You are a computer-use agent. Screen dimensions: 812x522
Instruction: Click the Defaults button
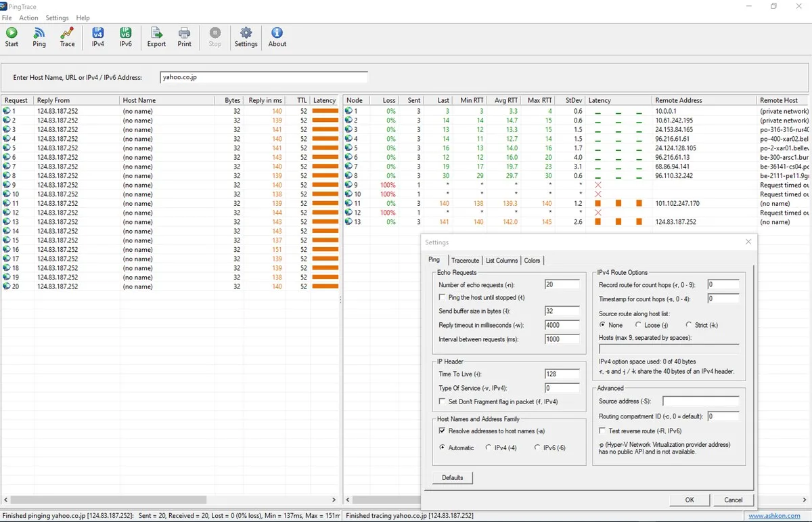[x=453, y=478]
